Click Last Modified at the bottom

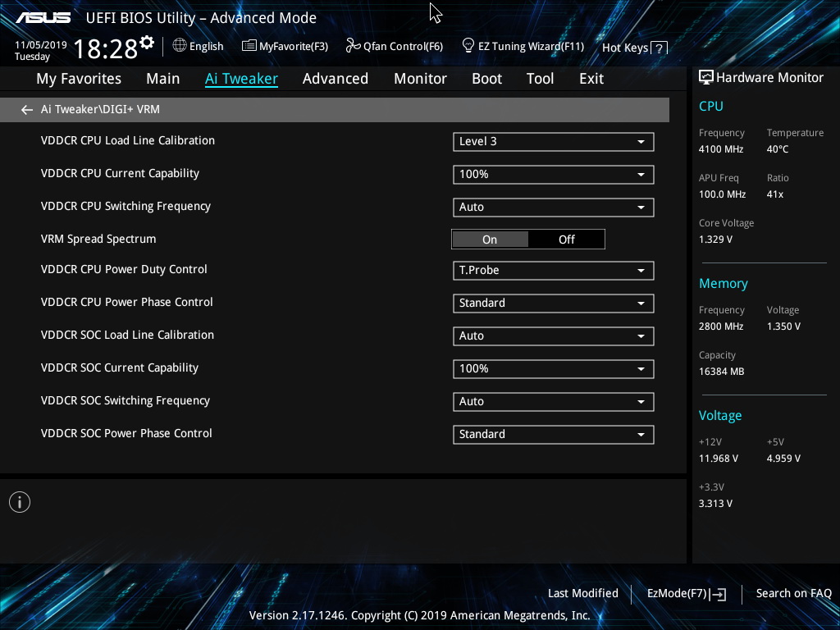[583, 594]
